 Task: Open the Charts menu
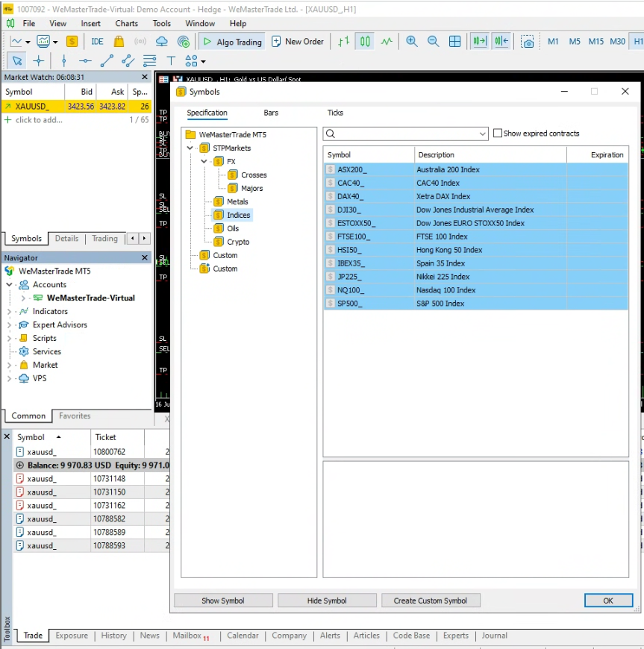point(126,24)
